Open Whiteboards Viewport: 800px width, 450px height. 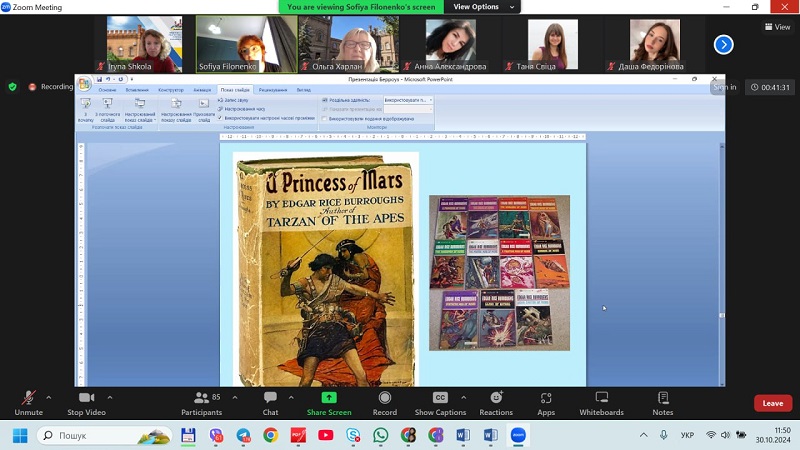(602, 403)
